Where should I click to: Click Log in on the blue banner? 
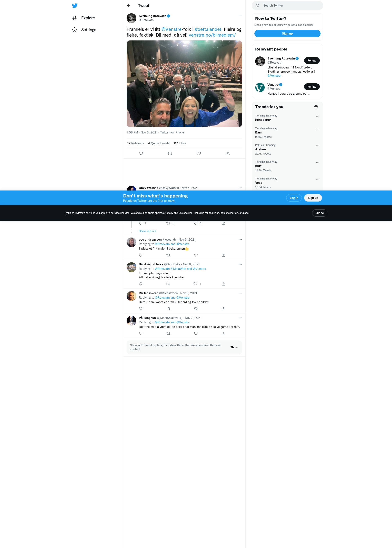(294, 198)
